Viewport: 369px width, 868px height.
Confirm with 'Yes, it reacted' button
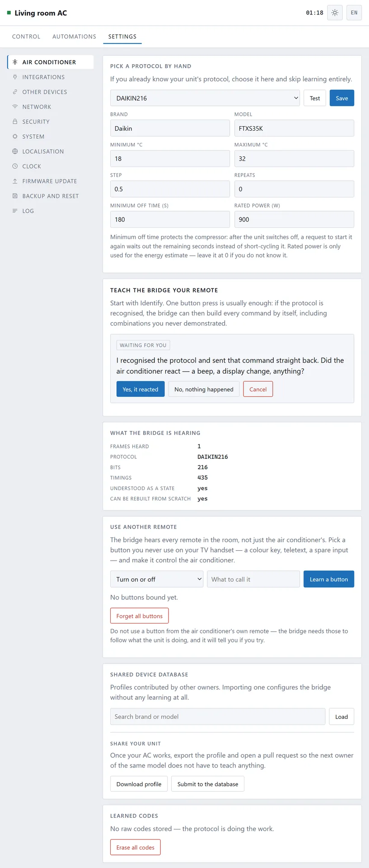pos(140,389)
